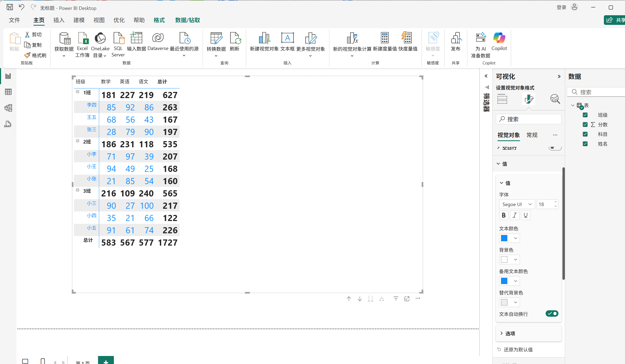
Task: Switch to DAX query view in sidebar
Action: 8,124
